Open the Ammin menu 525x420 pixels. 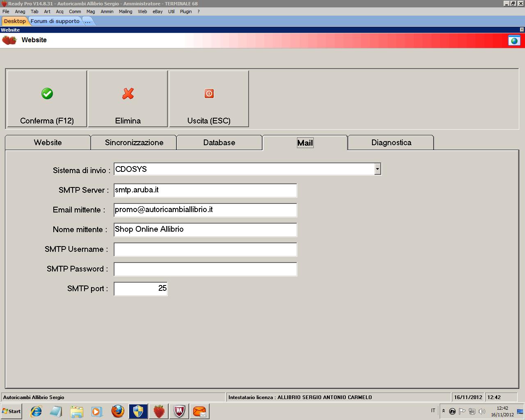tap(107, 11)
